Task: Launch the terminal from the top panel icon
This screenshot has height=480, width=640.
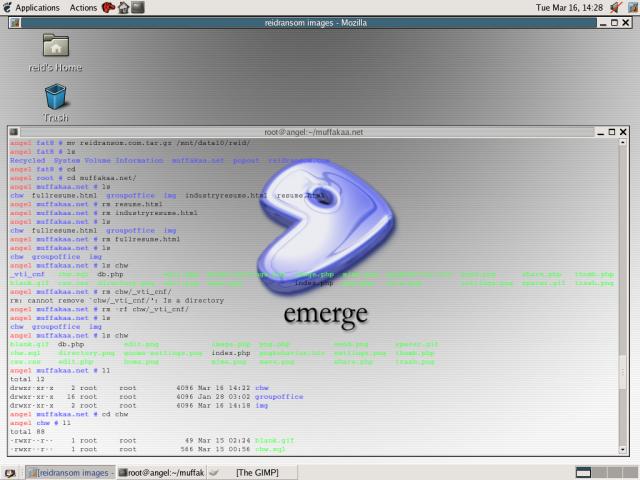Action: [137, 7]
